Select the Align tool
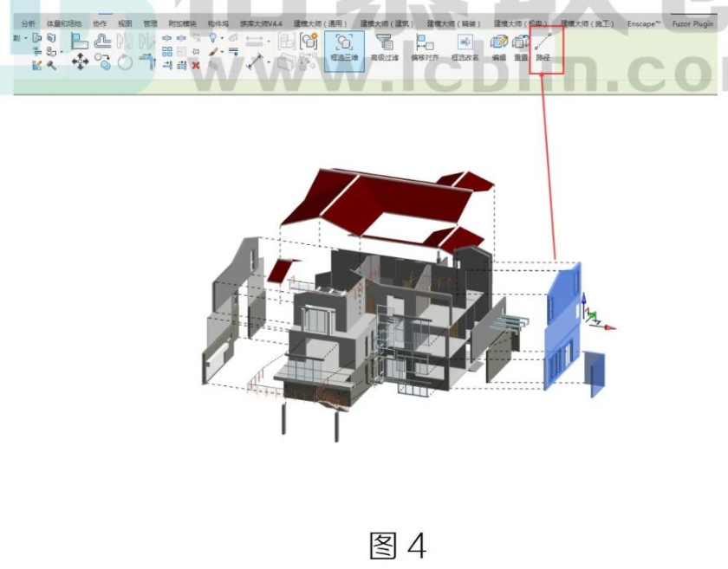The width and height of the screenshot is (728, 569). coord(80,42)
